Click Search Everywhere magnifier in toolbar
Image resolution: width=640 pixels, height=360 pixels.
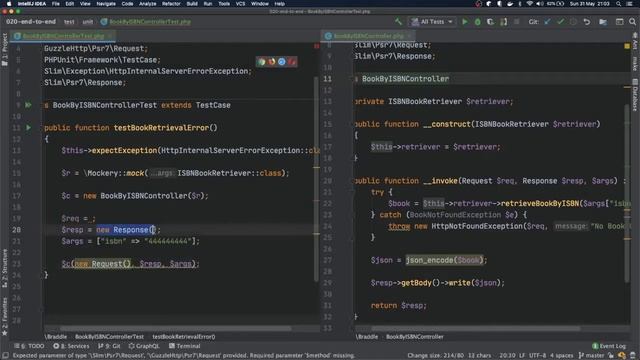point(632,22)
